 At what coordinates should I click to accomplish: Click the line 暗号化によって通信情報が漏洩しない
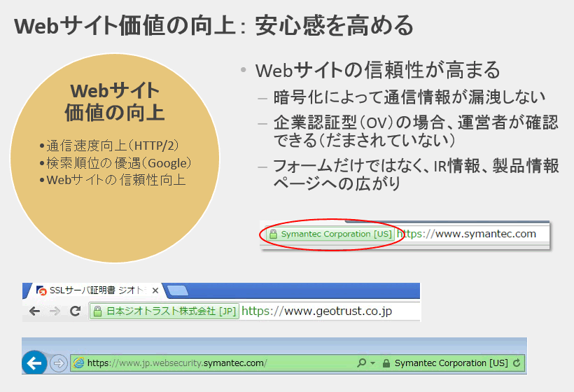[x=409, y=97]
